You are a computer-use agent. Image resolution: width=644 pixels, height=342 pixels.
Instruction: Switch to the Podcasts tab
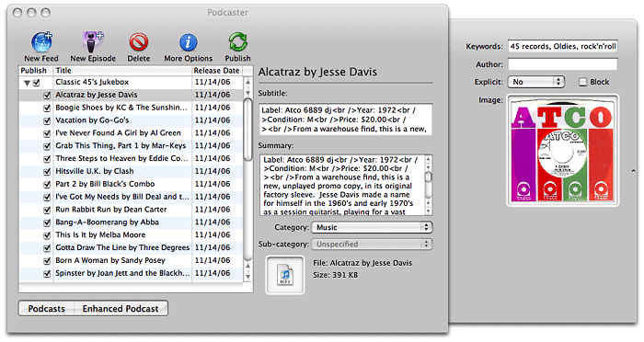46,308
